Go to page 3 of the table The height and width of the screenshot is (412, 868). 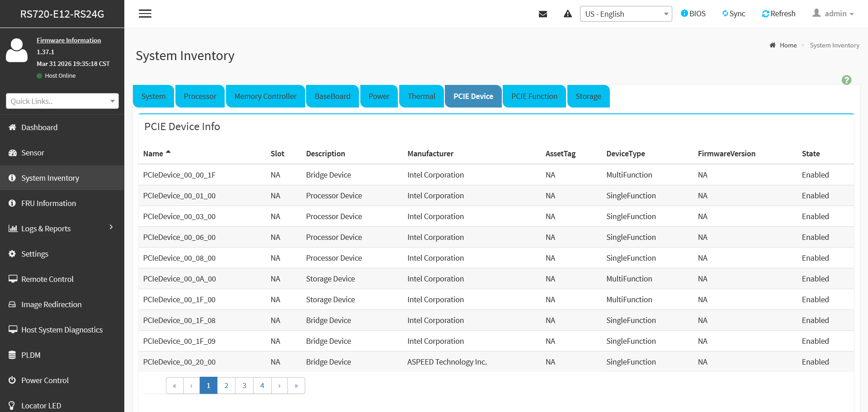[244, 385]
